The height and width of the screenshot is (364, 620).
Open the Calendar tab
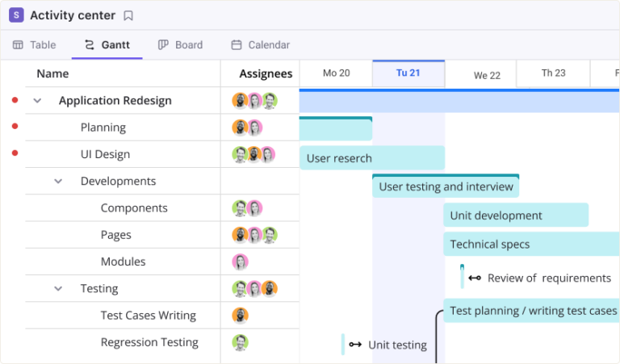tap(260, 44)
